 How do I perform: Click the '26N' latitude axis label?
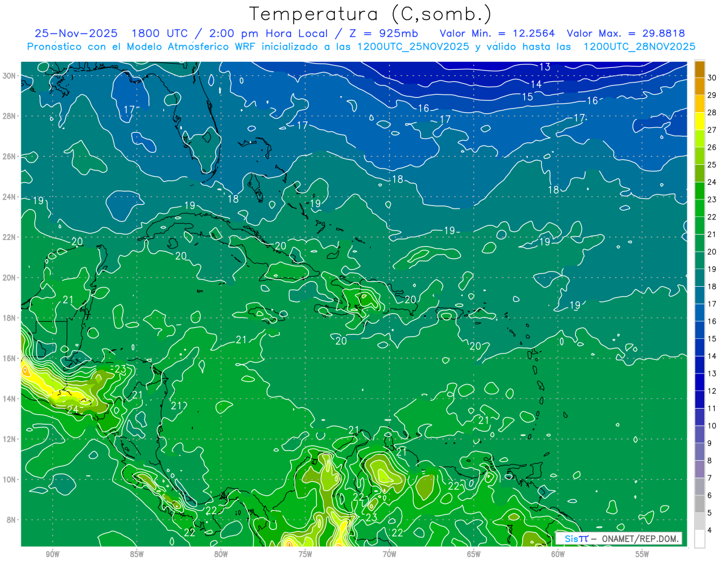(10, 156)
